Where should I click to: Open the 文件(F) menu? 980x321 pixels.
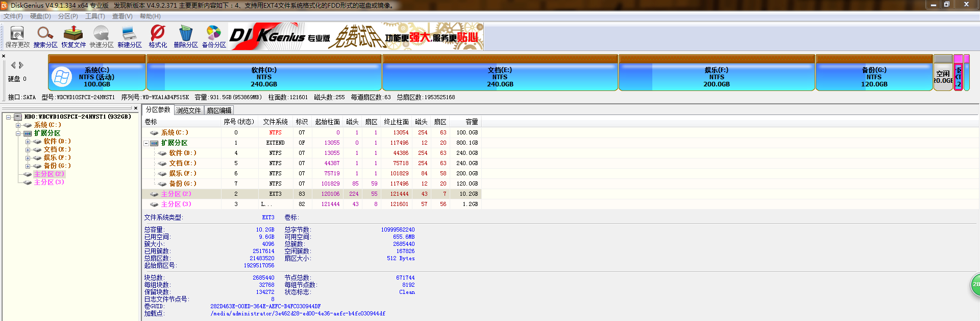13,16
